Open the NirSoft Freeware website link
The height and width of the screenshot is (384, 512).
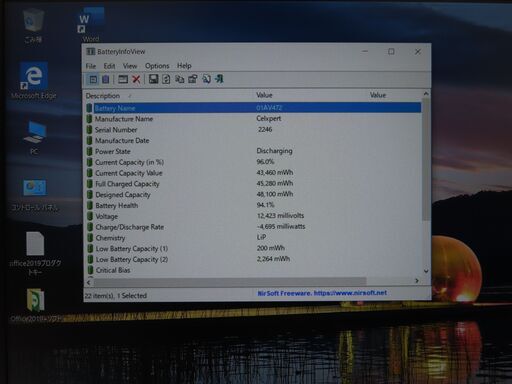[322, 293]
